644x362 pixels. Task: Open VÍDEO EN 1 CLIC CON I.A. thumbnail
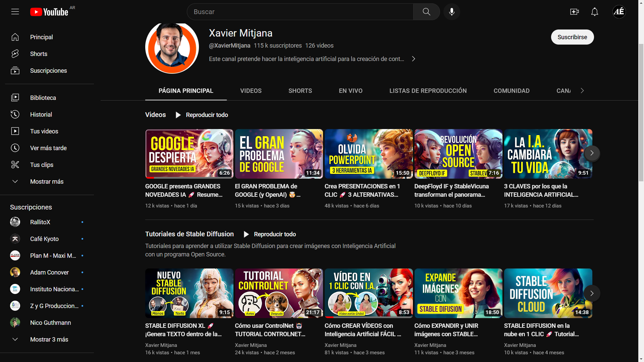pos(369,293)
